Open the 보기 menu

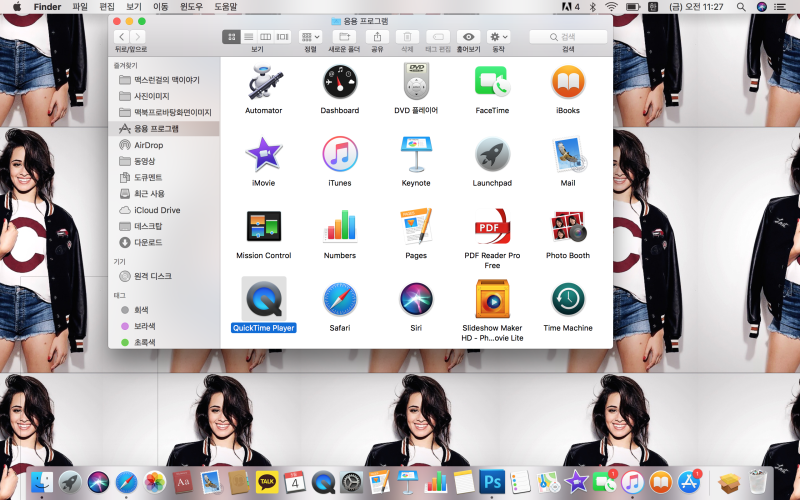pos(134,7)
